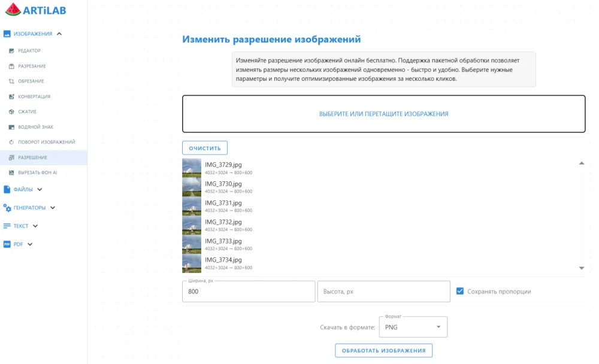Click the Изображения section image icon

[7, 34]
